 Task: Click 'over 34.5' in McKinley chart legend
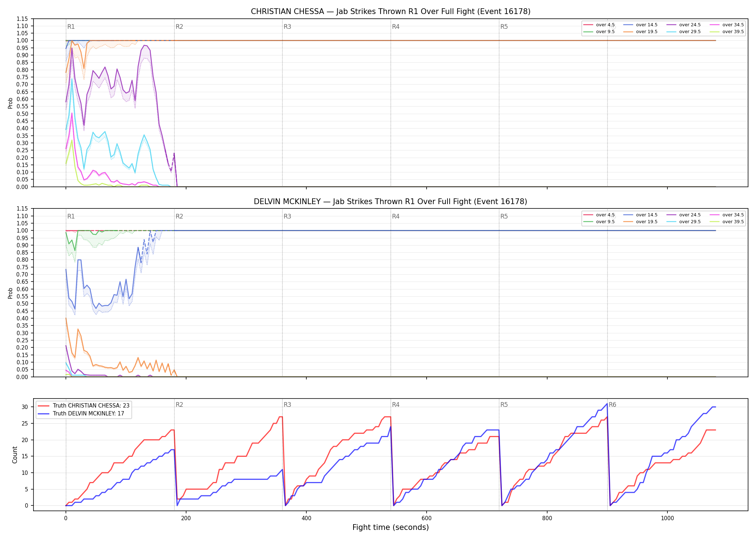click(733, 215)
